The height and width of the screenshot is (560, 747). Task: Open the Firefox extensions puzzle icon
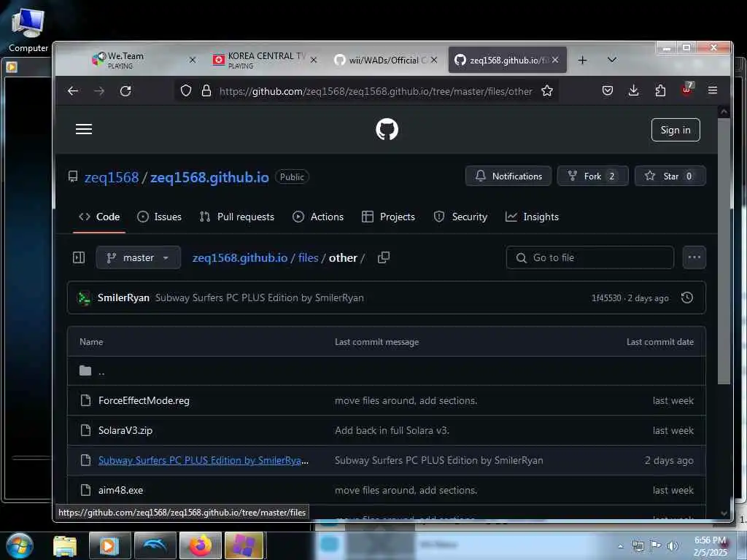(660, 90)
